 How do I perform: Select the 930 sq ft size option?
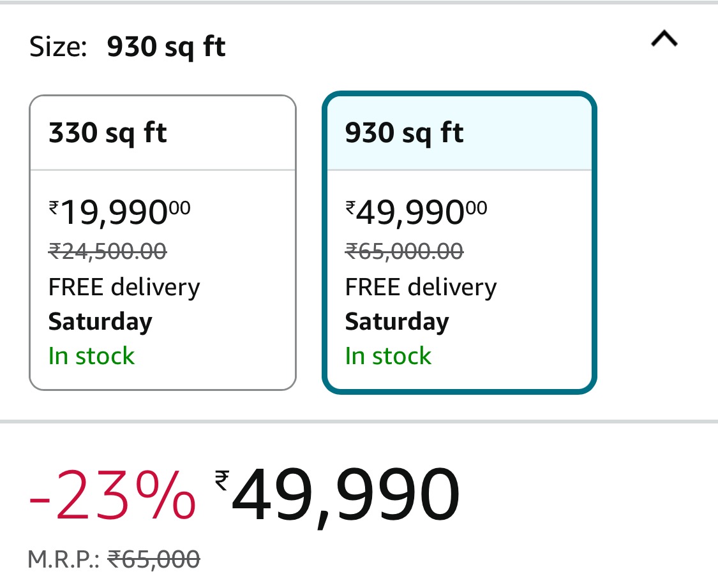pyautogui.click(x=460, y=242)
